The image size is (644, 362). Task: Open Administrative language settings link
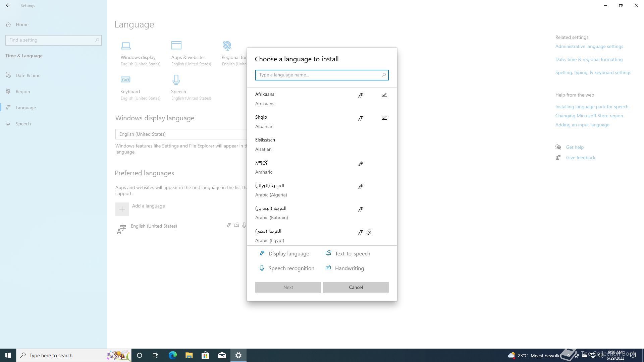pos(589,46)
